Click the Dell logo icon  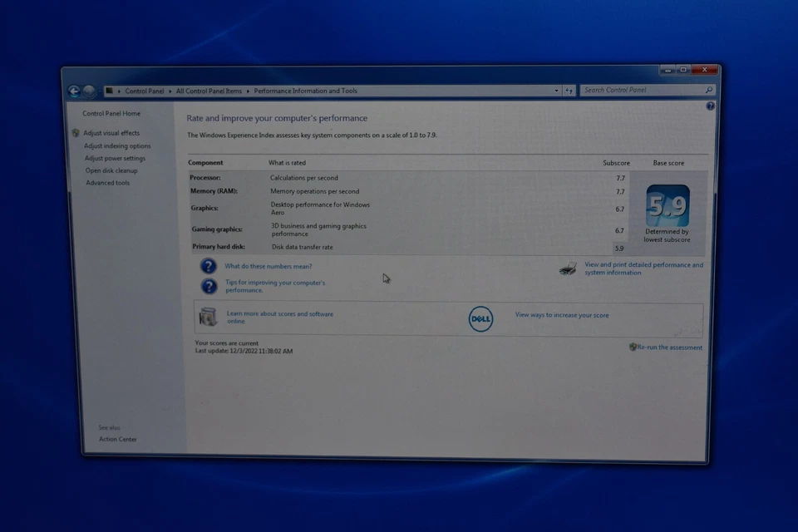tap(480, 318)
